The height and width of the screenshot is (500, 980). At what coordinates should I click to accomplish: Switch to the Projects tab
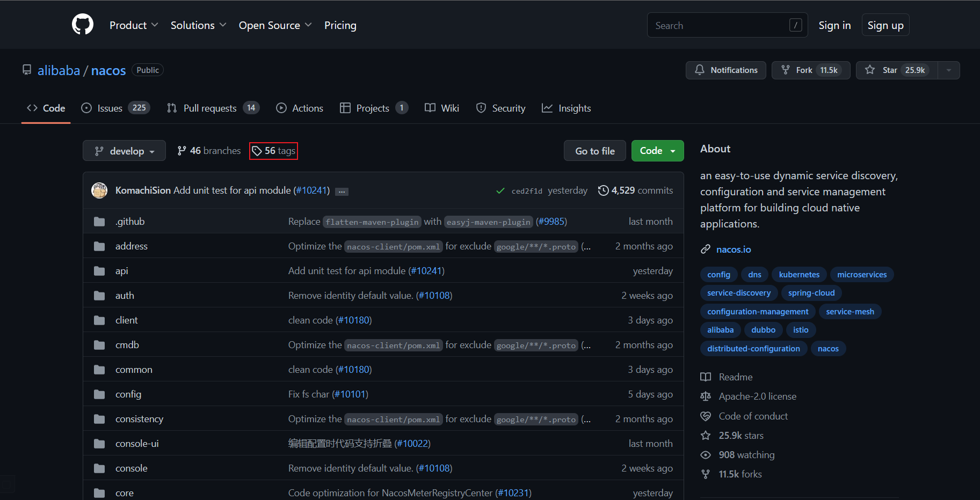tap(374, 108)
